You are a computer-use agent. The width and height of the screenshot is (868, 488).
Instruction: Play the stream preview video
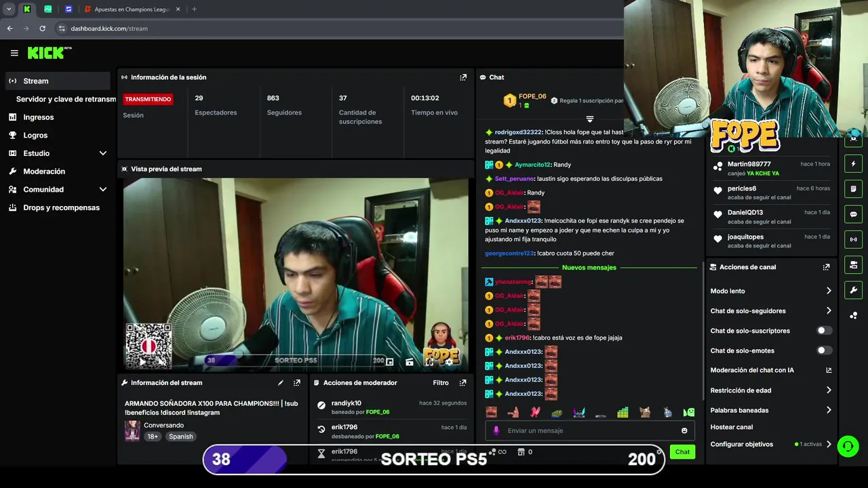[142, 362]
